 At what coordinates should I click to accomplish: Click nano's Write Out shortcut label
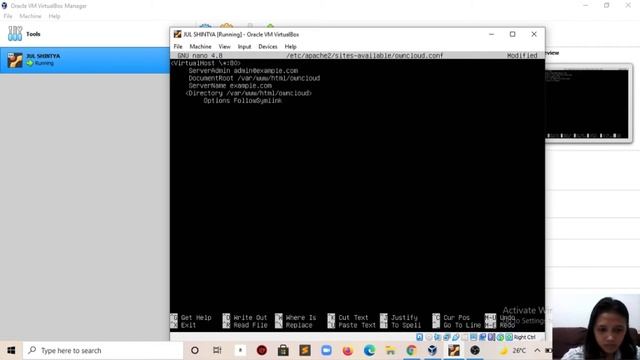click(250, 318)
